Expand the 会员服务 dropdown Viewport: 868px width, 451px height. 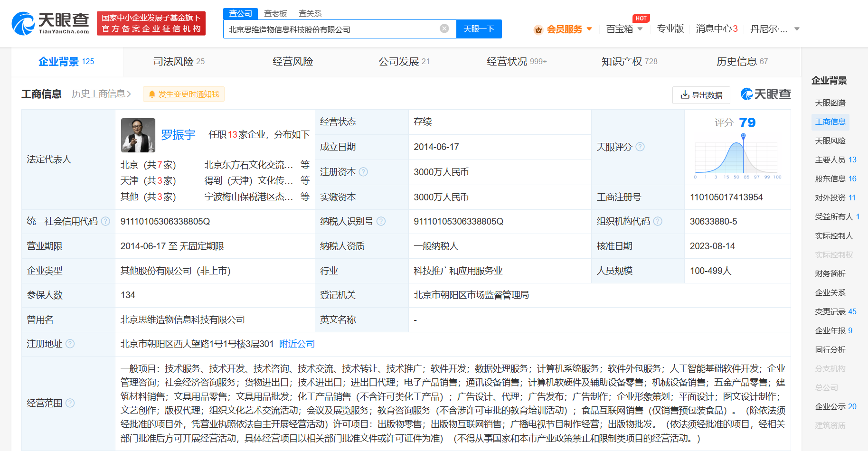coord(589,29)
